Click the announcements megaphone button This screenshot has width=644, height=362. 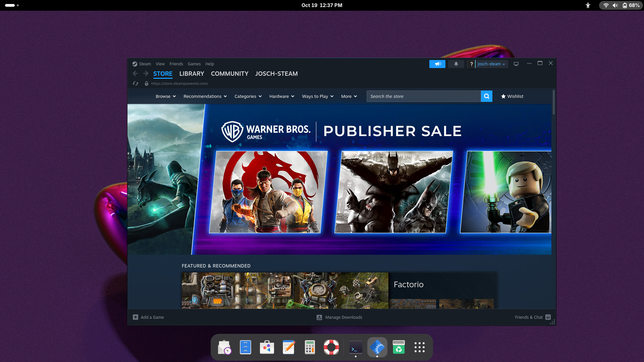(x=437, y=64)
